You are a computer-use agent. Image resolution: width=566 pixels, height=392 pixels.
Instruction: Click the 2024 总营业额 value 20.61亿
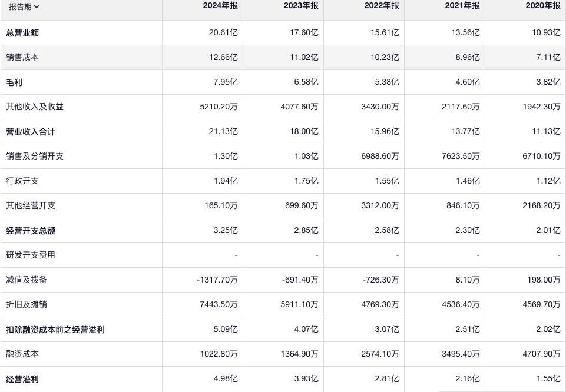click(x=223, y=33)
